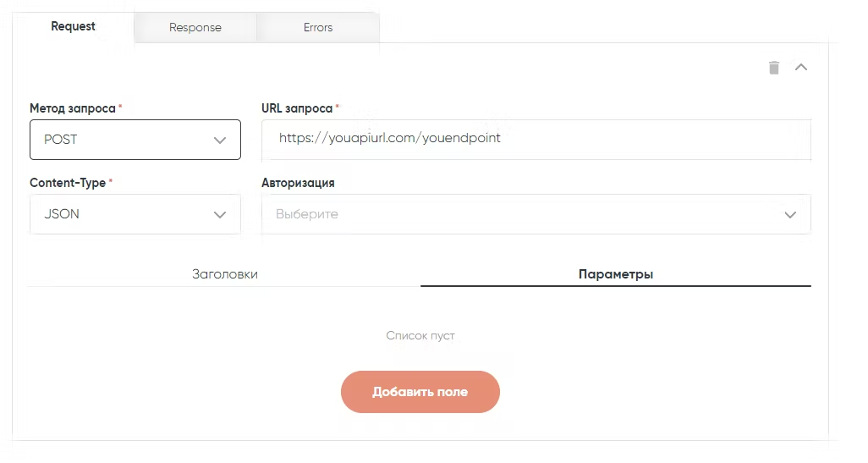The image size is (868, 463).
Task: Click the arrow icon in the JSON dropdown
Action: click(220, 215)
